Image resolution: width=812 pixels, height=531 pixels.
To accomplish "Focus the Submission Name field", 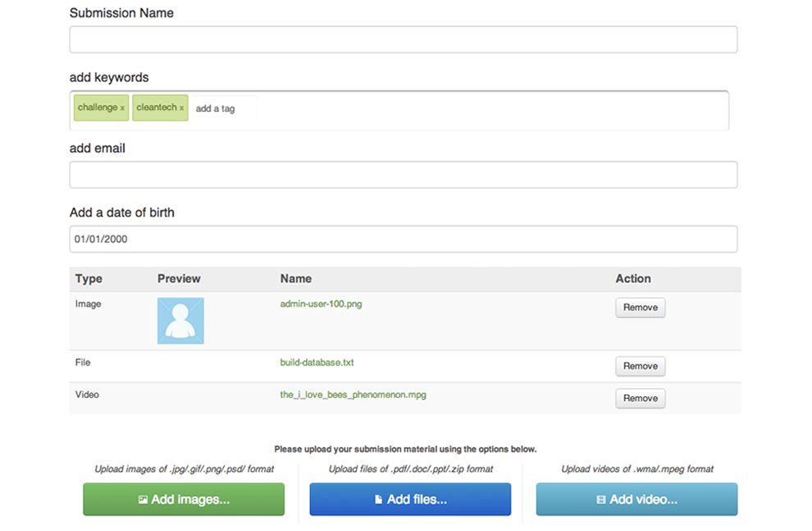I will pos(404,39).
